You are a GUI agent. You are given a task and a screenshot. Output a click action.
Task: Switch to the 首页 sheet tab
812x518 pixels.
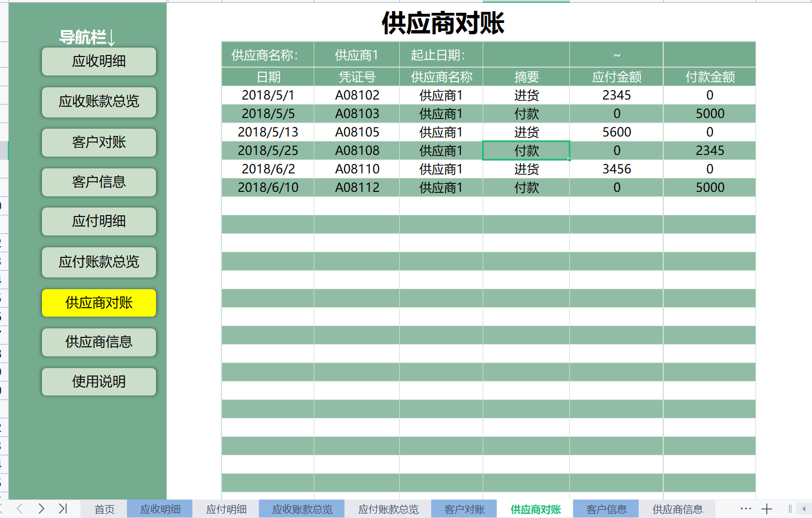[103, 508]
